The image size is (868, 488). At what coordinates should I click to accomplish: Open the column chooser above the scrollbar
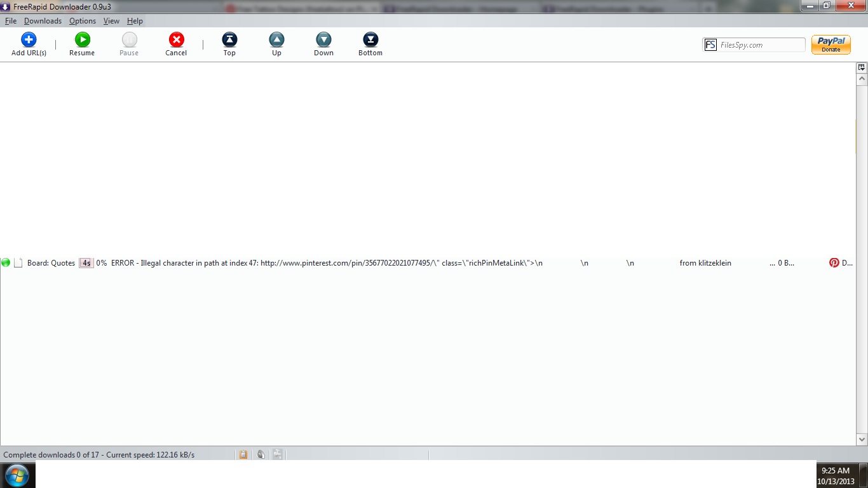(862, 67)
